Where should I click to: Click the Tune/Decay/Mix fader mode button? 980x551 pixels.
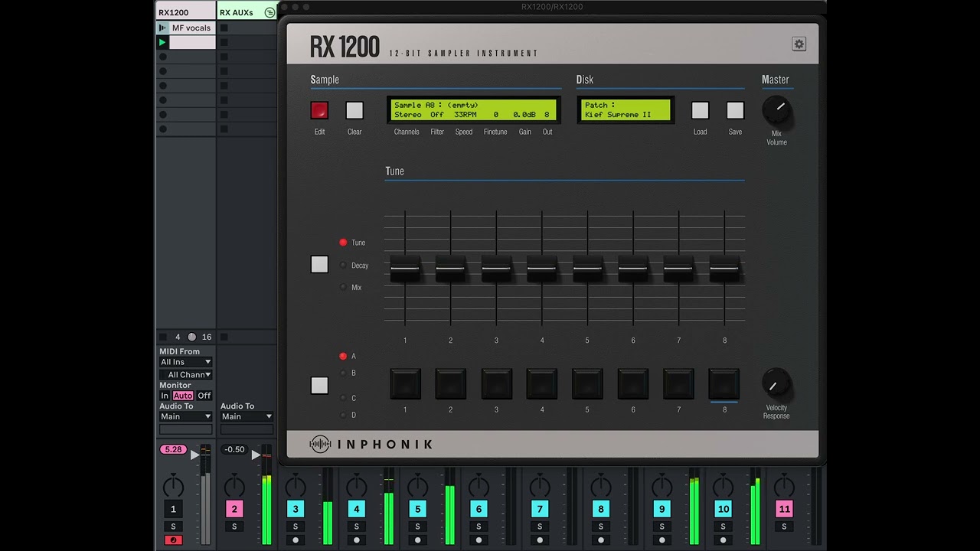coord(319,264)
